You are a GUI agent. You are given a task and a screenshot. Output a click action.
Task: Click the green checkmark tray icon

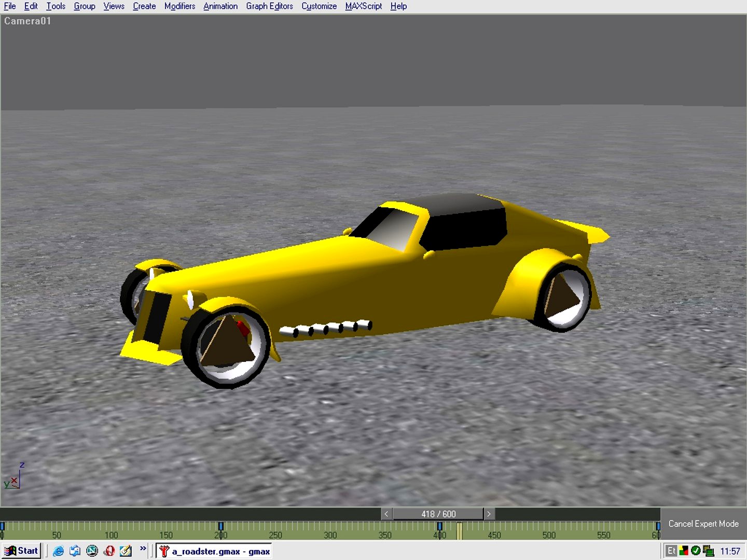(x=696, y=551)
